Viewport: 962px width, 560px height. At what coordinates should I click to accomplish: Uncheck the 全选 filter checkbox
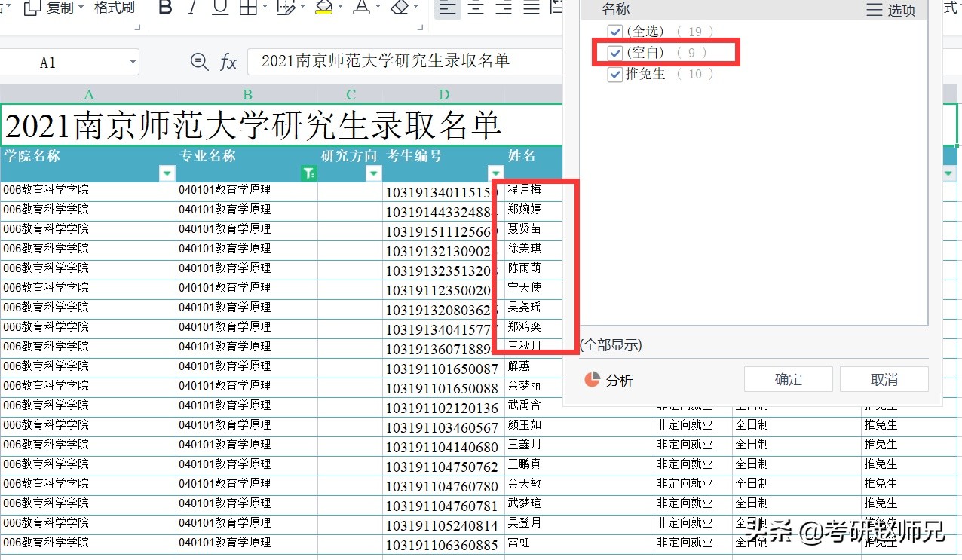point(614,31)
